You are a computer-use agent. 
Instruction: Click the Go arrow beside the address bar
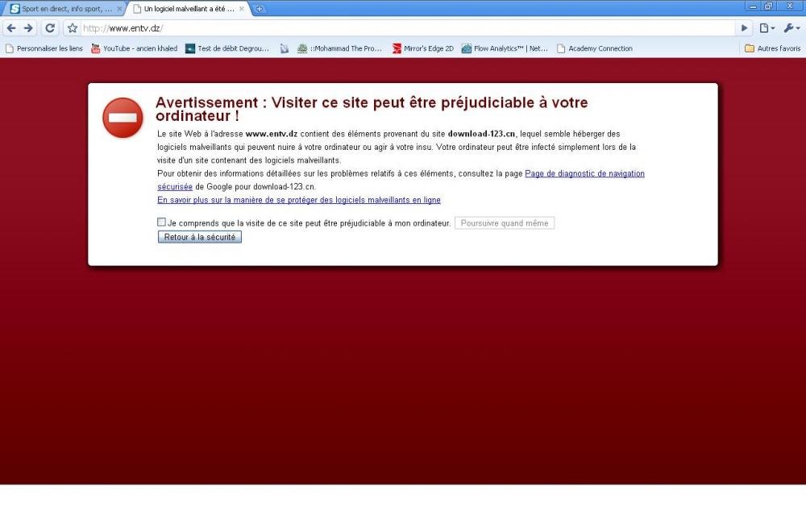point(745,28)
